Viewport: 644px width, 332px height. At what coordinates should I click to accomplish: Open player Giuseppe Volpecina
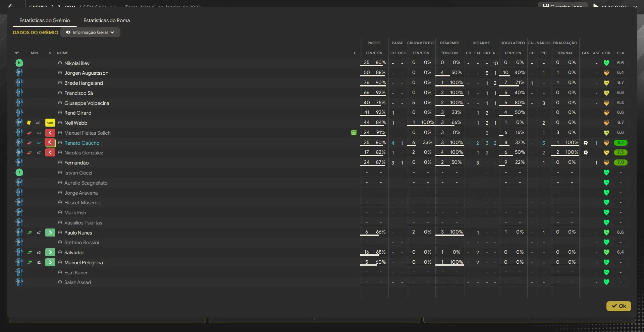coord(87,103)
